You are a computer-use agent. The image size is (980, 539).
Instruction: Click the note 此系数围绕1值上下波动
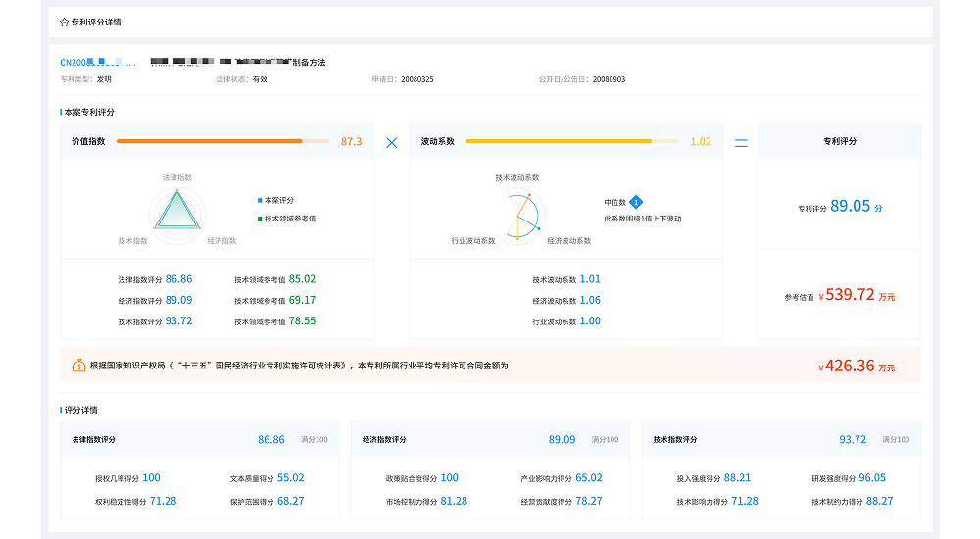643,219
